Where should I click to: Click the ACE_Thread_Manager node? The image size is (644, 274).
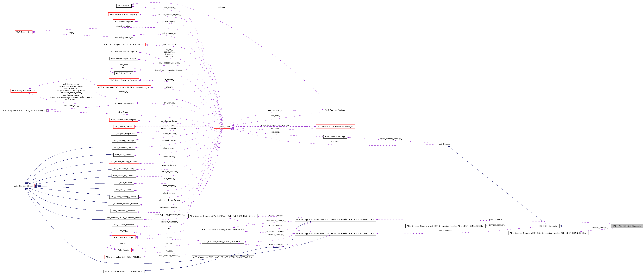pyautogui.click(x=124, y=237)
